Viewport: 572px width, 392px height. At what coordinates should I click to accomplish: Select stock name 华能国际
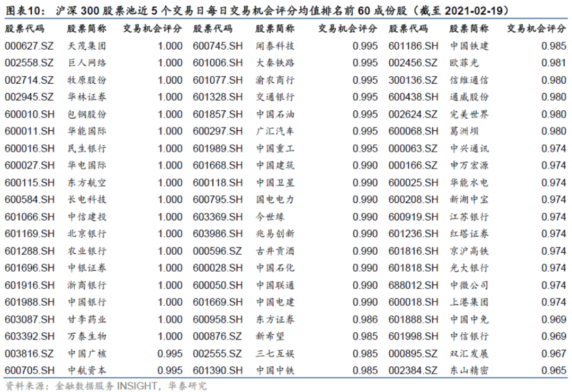87,131
